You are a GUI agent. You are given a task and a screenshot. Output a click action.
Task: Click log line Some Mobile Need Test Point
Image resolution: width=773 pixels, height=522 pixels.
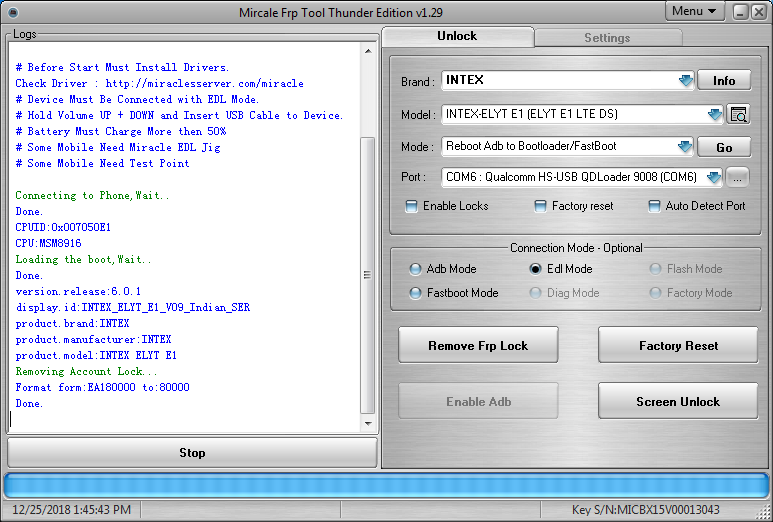coord(103,163)
